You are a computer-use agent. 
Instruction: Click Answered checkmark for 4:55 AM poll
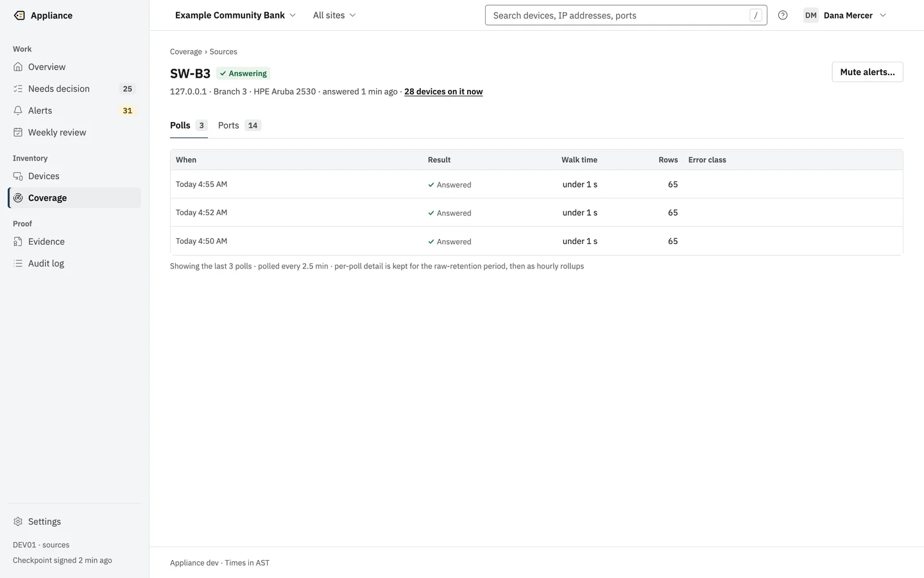point(431,185)
